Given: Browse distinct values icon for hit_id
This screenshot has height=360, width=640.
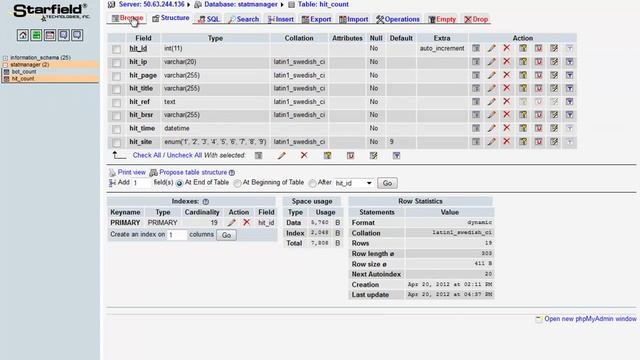Looking at the screenshot, I should click(476, 49).
